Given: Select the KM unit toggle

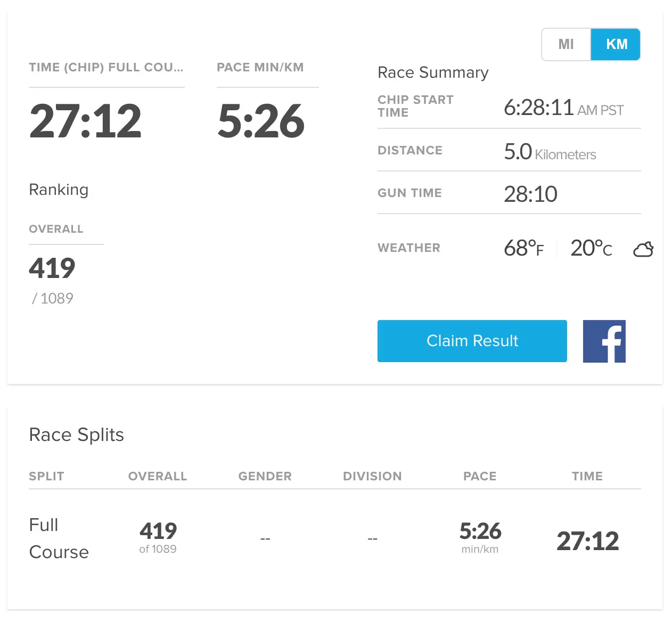Looking at the screenshot, I should click(x=616, y=44).
